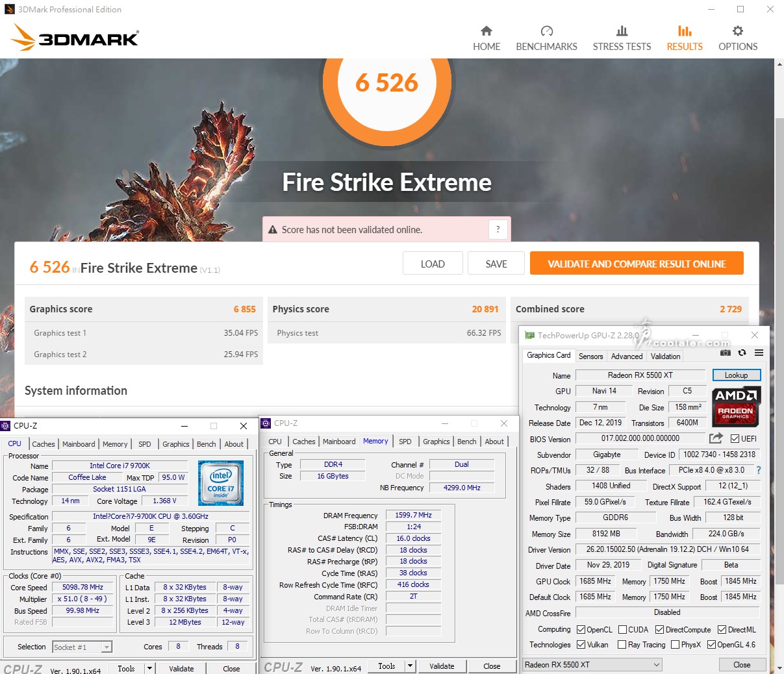Click the warning triangle beside the validation message

(273, 230)
